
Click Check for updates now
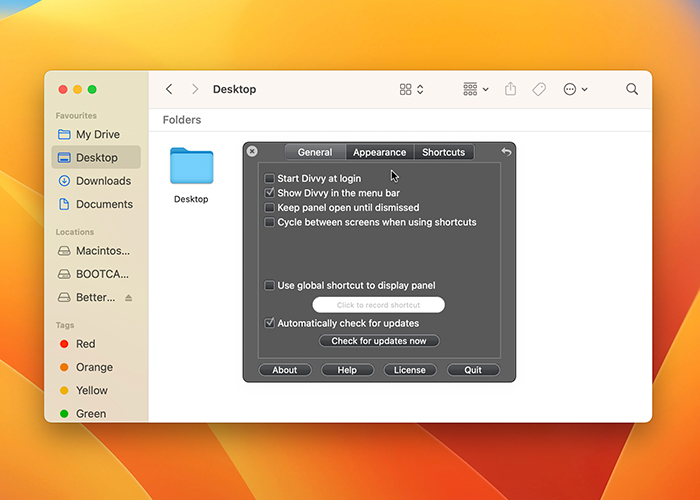click(379, 341)
